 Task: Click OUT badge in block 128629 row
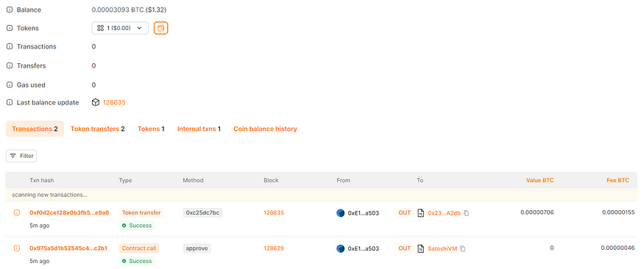point(405,248)
